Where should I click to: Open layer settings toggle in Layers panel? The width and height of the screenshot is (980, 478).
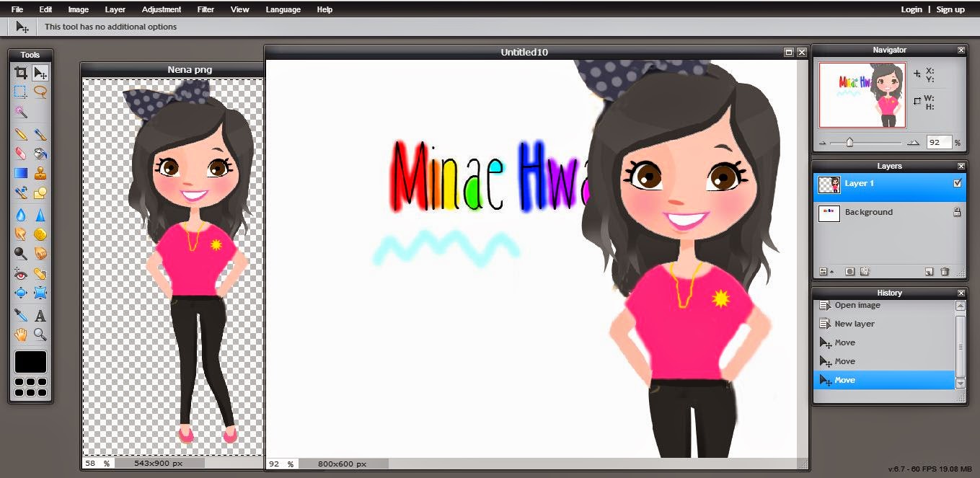pos(824,272)
